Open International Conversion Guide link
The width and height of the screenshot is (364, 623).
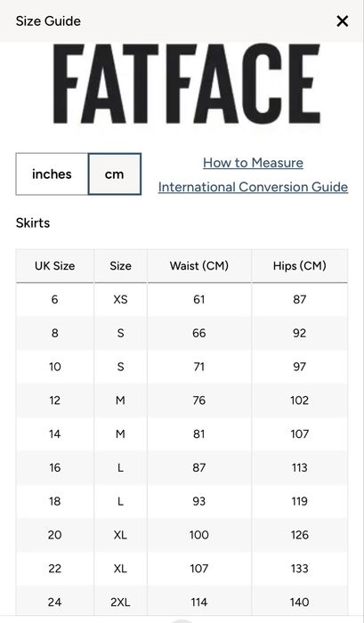click(253, 187)
